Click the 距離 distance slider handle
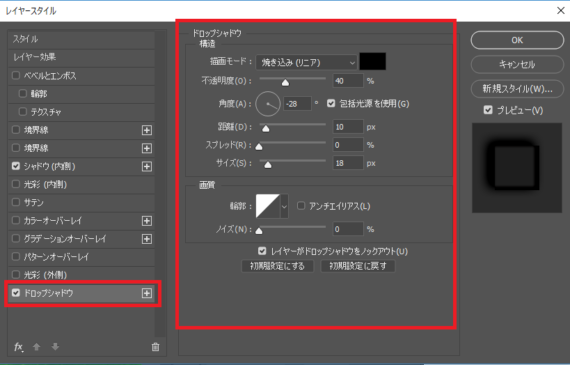The image size is (570, 365). point(266,129)
